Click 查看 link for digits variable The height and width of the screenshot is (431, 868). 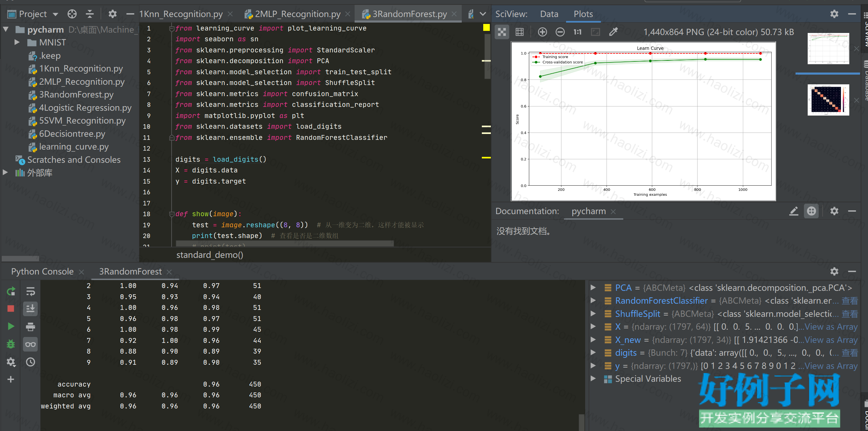[x=850, y=353]
